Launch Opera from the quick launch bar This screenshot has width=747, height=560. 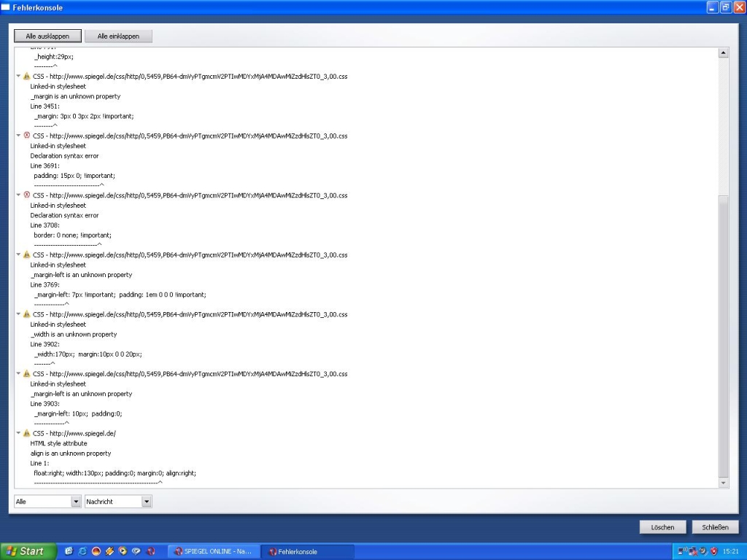coord(150,551)
